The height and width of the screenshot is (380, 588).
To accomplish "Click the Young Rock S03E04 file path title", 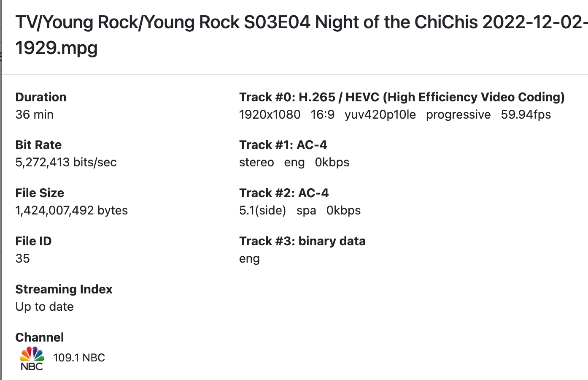I will pyautogui.click(x=295, y=35).
